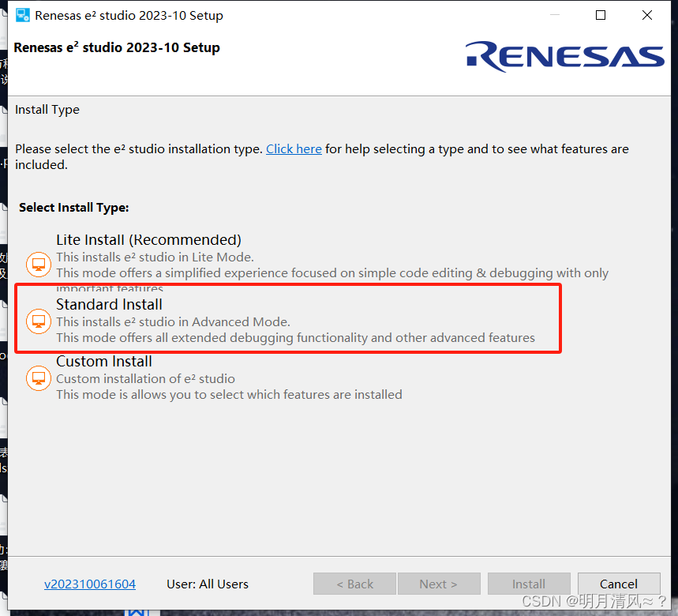Click 'This mode is allows you to select' description
The width and height of the screenshot is (678, 616).
point(229,395)
